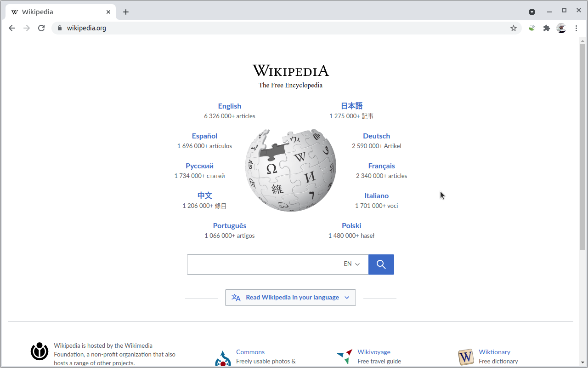The width and height of the screenshot is (588, 368).
Task: Click '1 701 000+ voci' text
Action: pyautogui.click(x=377, y=206)
